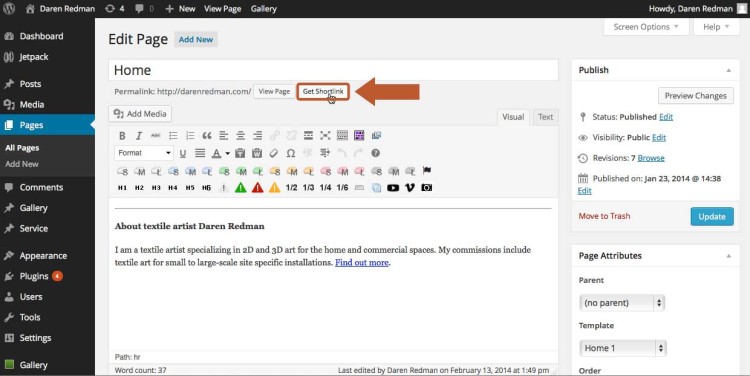750x376 pixels.
Task: Open the WordPress logo menu in the admin bar
Action: pos(9,9)
